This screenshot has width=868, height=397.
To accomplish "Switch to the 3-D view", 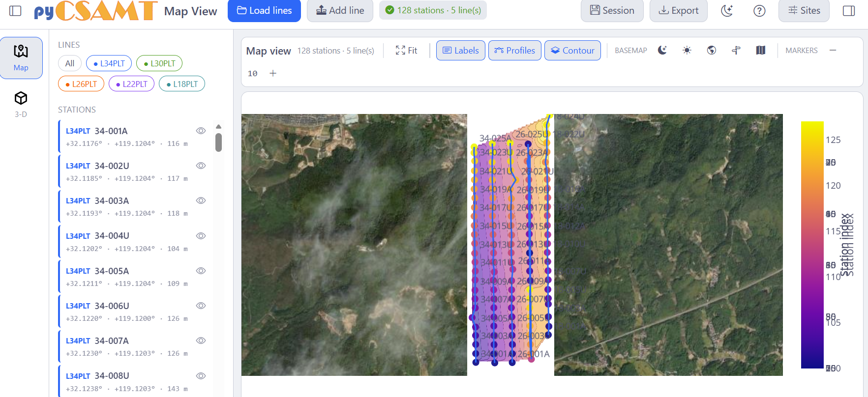I will [21, 104].
